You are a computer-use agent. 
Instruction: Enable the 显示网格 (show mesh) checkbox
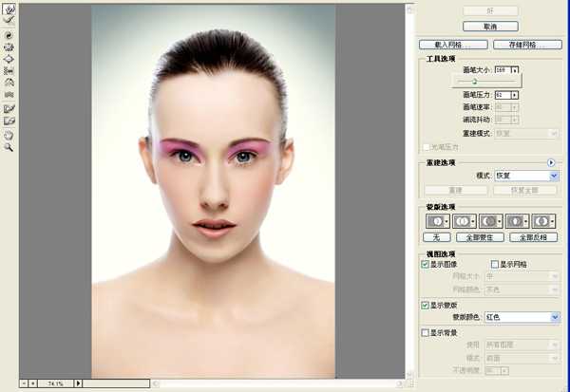click(x=494, y=264)
